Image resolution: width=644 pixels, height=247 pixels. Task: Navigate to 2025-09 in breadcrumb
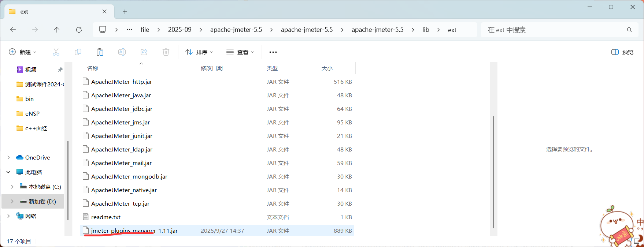pos(179,30)
